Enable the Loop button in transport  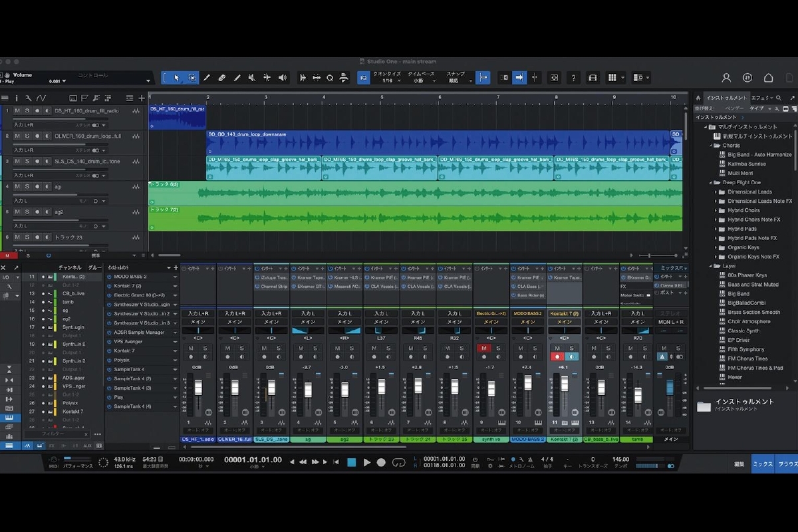coord(399,462)
